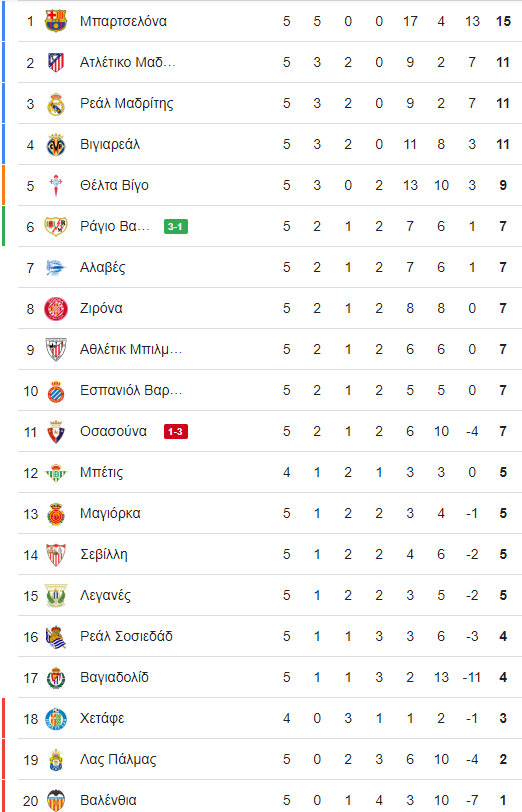Click the Girona red crest
This screenshot has width=522, height=812.
56,309
